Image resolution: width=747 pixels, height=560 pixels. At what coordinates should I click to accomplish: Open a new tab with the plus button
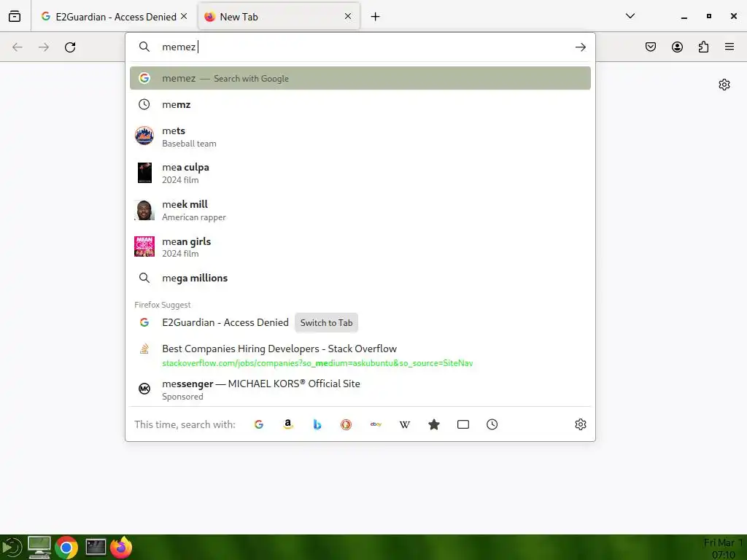tap(376, 17)
